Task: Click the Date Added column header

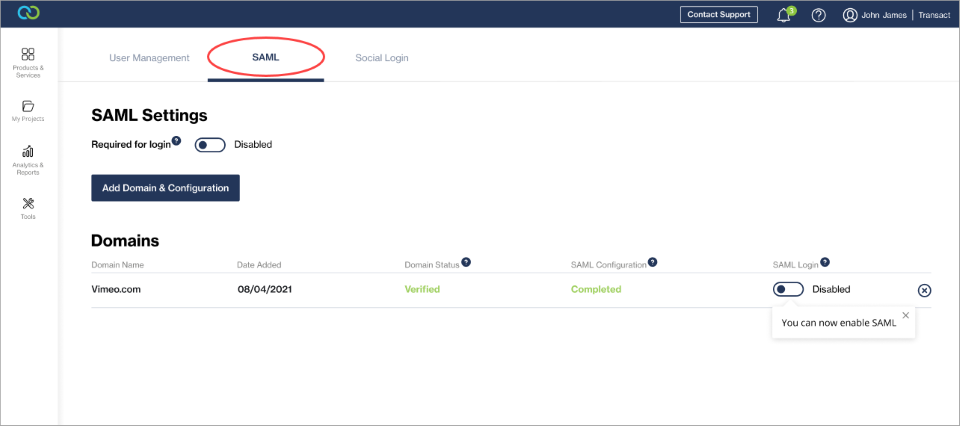Action: tap(259, 265)
